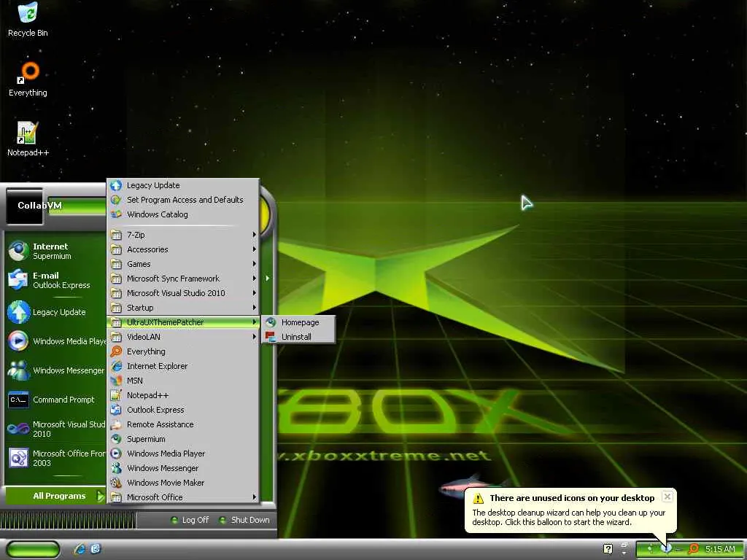Click the desktop cleanup balloon message
Screen dimensions: 747x560
[568, 517]
